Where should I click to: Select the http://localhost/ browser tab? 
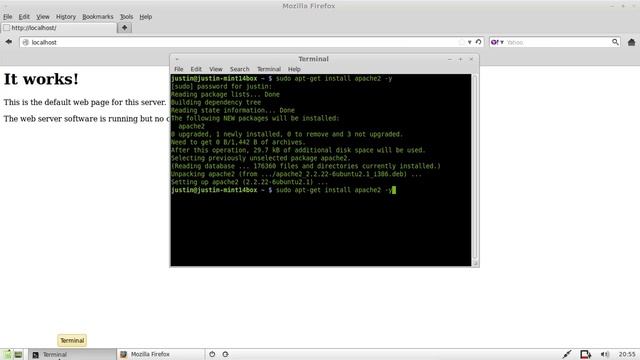click(59, 28)
